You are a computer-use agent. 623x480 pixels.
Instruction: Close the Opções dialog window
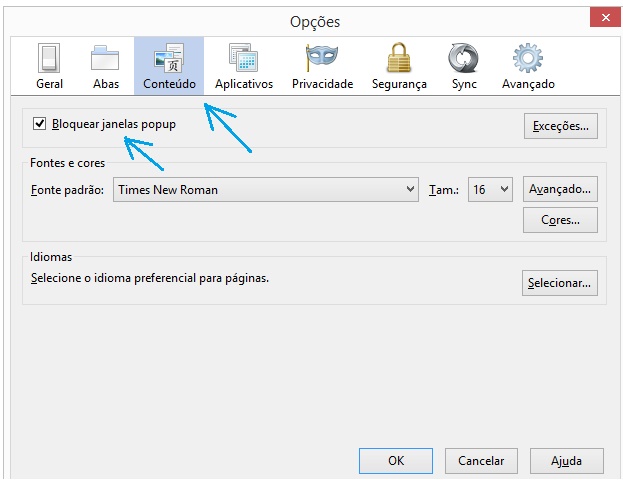(602, 19)
